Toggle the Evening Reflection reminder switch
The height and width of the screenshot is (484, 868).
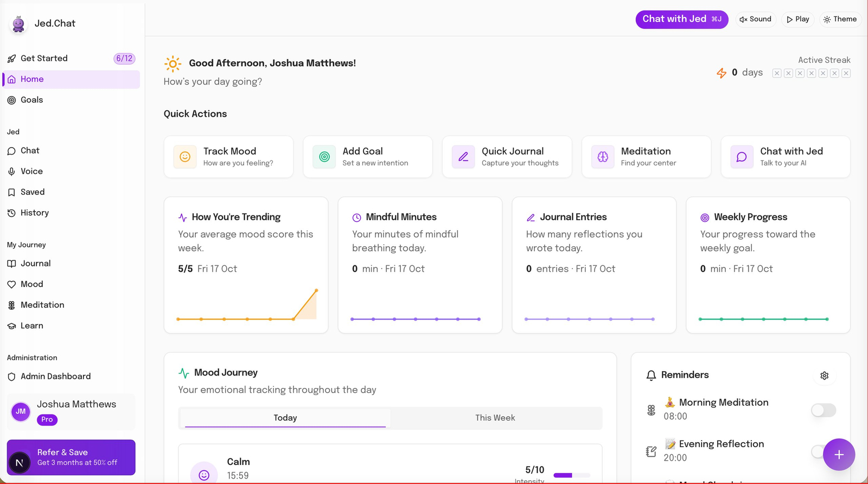coord(817,451)
